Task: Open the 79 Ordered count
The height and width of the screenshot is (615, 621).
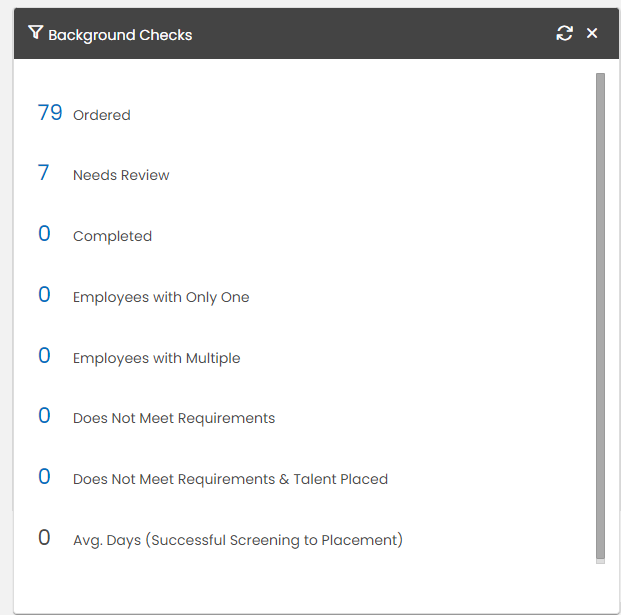Action: (50, 112)
